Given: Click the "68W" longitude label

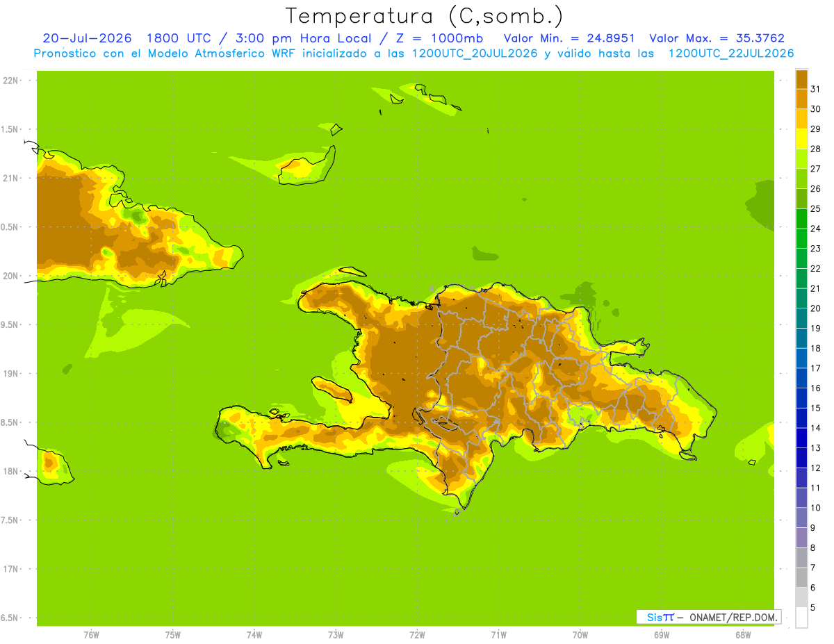Looking at the screenshot, I should [x=743, y=634].
